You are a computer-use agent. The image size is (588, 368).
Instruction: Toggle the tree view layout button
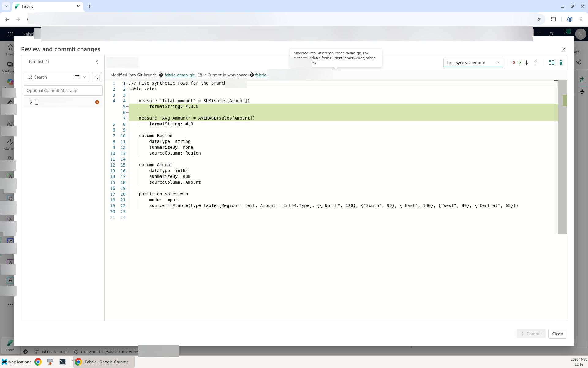point(97,77)
